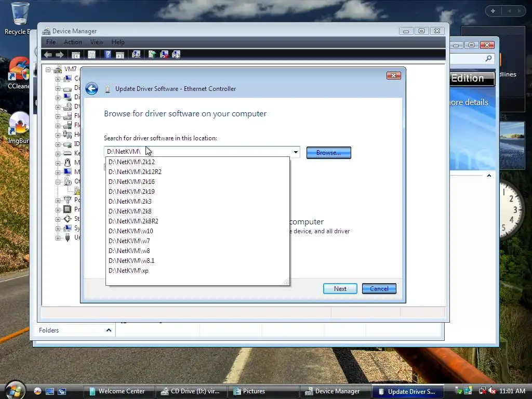
Task: Toggle the console tree toolbar icon
Action: [76, 55]
